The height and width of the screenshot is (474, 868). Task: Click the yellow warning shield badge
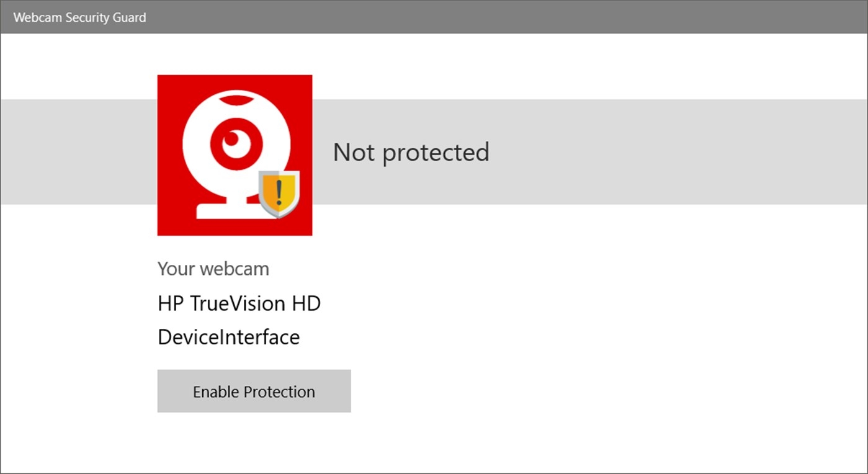(279, 194)
